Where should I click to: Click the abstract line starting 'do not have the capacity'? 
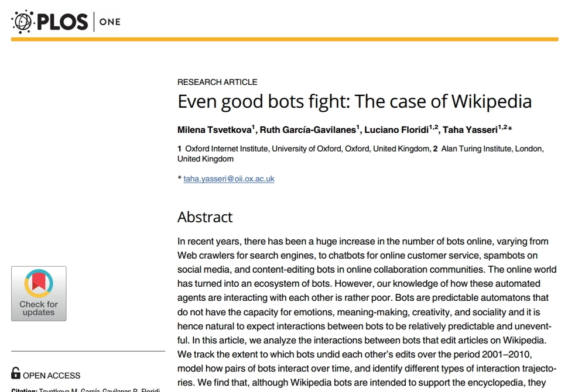pyautogui.click(x=359, y=312)
